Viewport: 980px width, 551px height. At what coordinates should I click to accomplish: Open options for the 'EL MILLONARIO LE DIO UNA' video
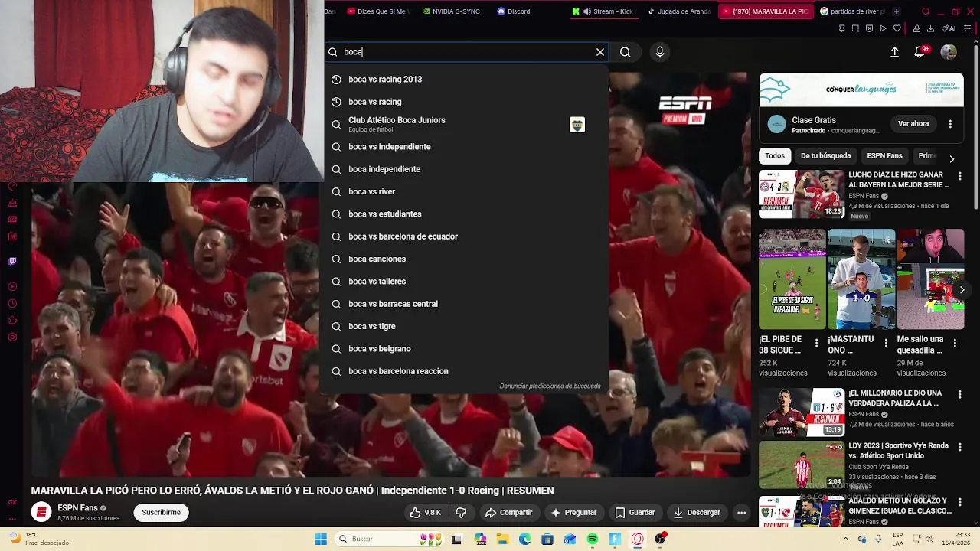point(959,396)
